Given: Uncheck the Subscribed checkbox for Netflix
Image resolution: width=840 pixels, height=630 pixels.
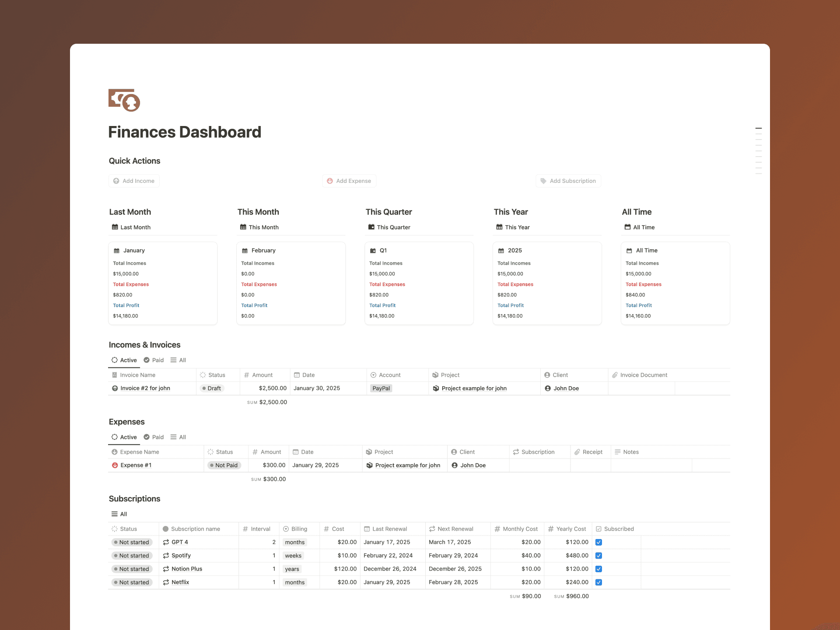Looking at the screenshot, I should click(x=598, y=582).
